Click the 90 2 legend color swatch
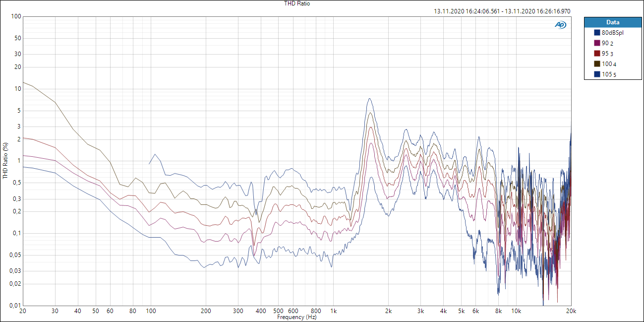This screenshot has height=322, width=644. (597, 43)
